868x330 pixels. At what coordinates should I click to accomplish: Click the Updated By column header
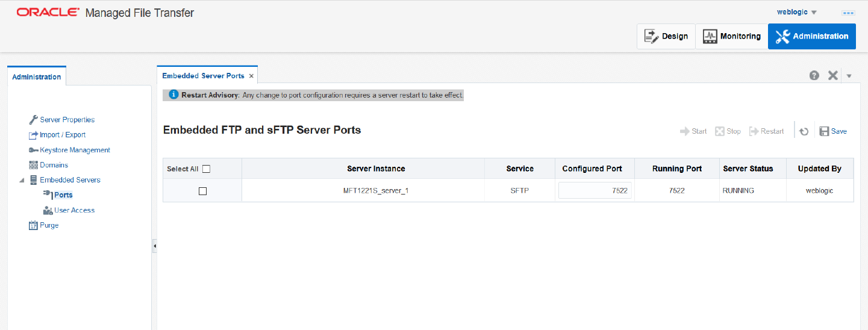click(x=820, y=169)
